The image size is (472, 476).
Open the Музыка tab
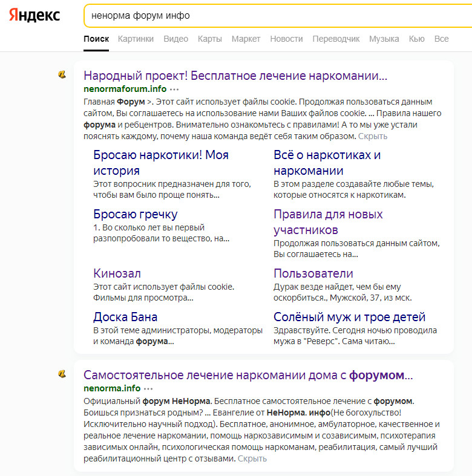(x=384, y=39)
